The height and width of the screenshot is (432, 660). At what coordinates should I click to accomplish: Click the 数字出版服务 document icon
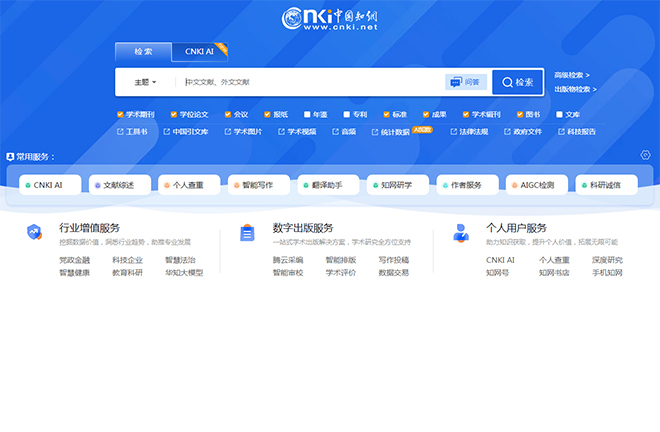tap(247, 232)
